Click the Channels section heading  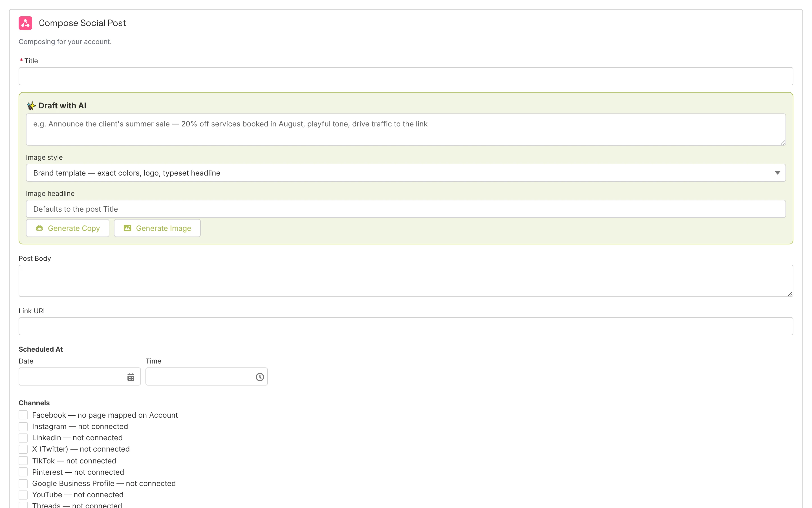tap(34, 403)
